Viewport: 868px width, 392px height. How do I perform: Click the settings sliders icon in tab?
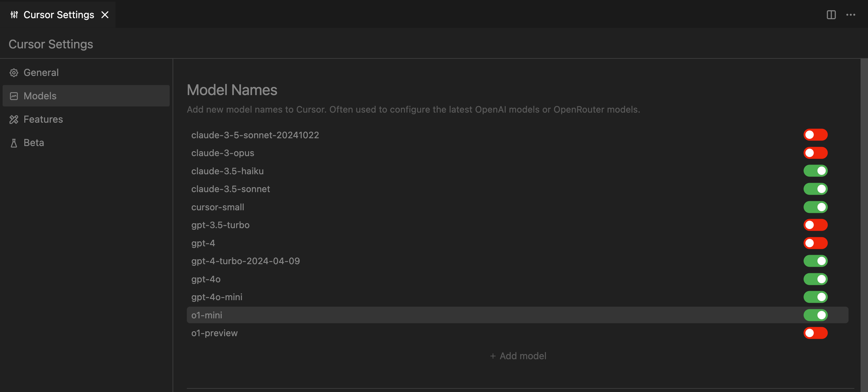pos(14,15)
